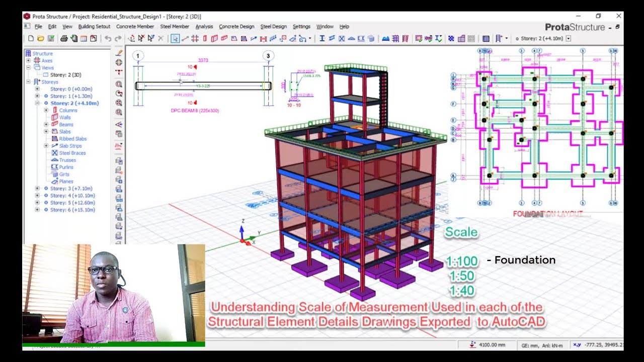
Task: Select Storey: 2 (3D) view item
Action: 65,74
